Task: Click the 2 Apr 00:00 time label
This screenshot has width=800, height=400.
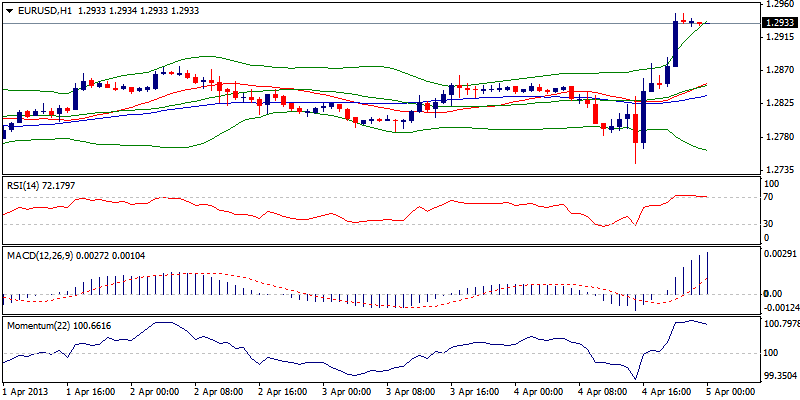Action: click(155, 392)
